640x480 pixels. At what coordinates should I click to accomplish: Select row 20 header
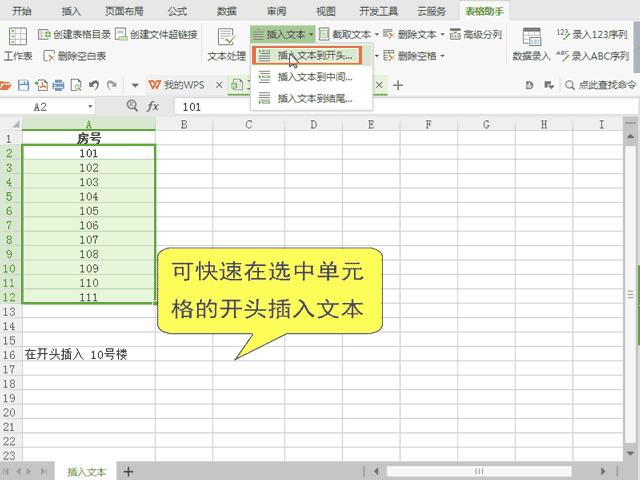[9, 412]
